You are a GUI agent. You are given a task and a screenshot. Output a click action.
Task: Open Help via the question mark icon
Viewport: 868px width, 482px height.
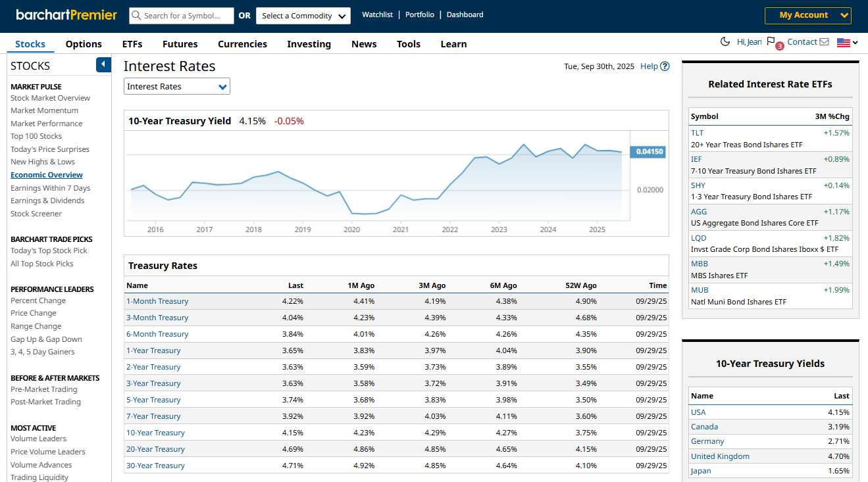click(x=665, y=66)
